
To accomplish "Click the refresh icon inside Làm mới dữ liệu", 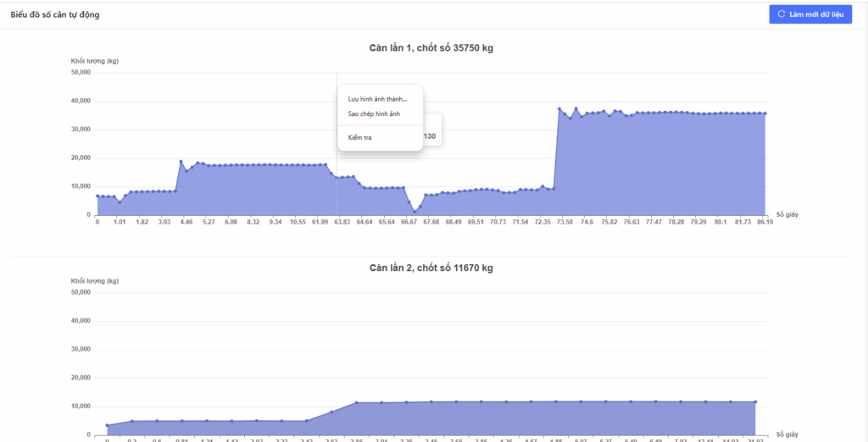I will (x=781, y=14).
